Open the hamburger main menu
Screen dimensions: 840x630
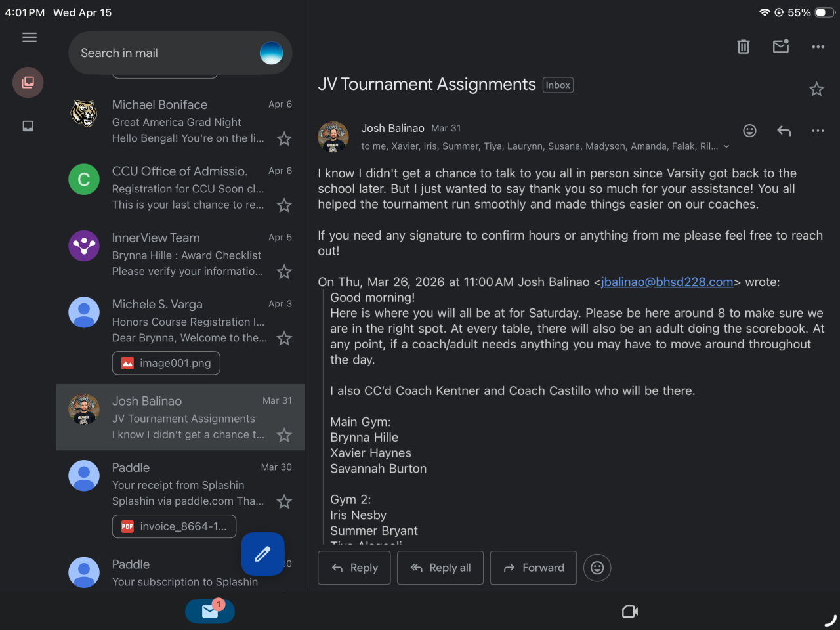pyautogui.click(x=30, y=37)
